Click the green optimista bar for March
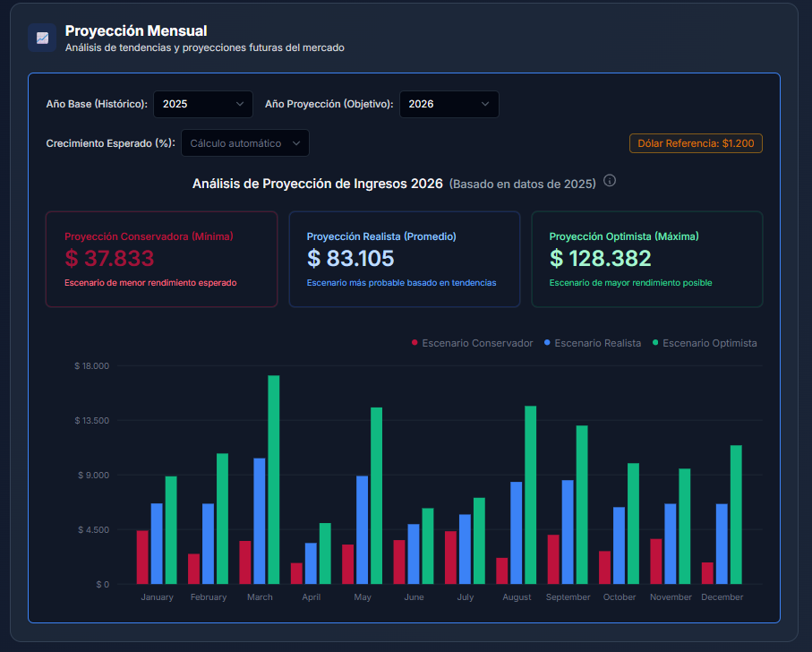Viewport: 812px width, 652px height. click(x=274, y=479)
